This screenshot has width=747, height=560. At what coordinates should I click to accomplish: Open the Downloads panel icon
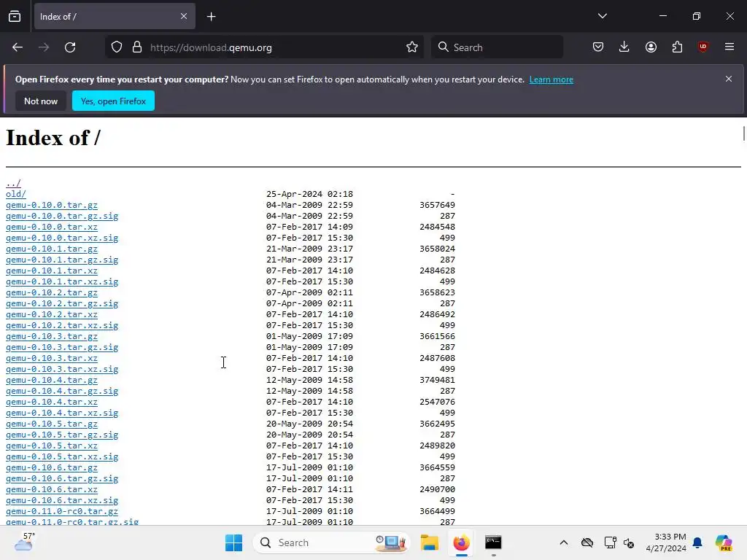click(624, 47)
